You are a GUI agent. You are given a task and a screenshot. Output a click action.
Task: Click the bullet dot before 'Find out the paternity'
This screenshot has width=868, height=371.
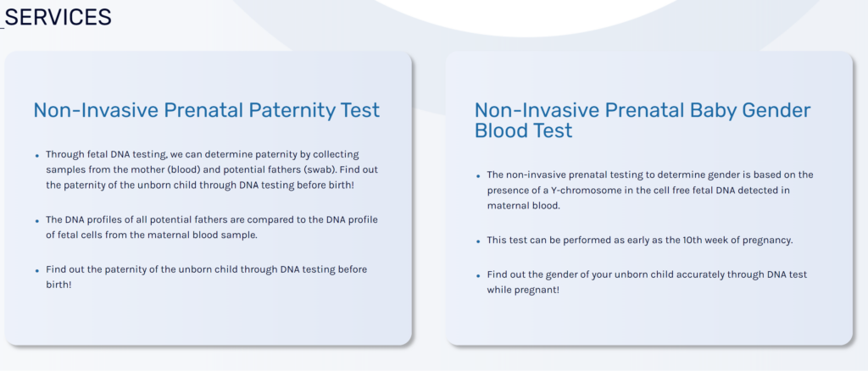pyautogui.click(x=37, y=271)
